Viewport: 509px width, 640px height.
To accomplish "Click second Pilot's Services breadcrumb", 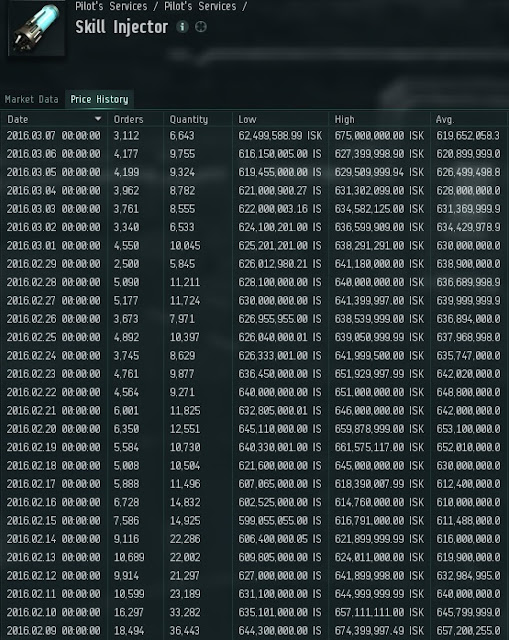I will coord(200,6).
